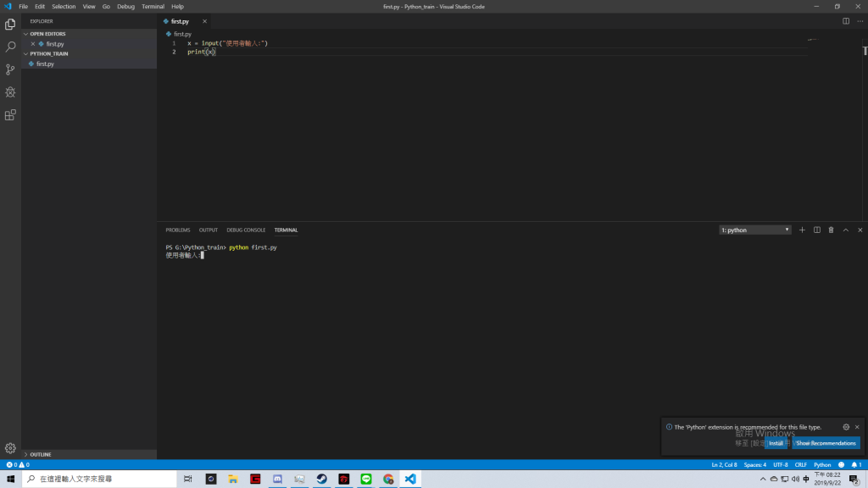Select the terminal instance dropdown '1: python'
The height and width of the screenshot is (488, 868).
tap(755, 230)
